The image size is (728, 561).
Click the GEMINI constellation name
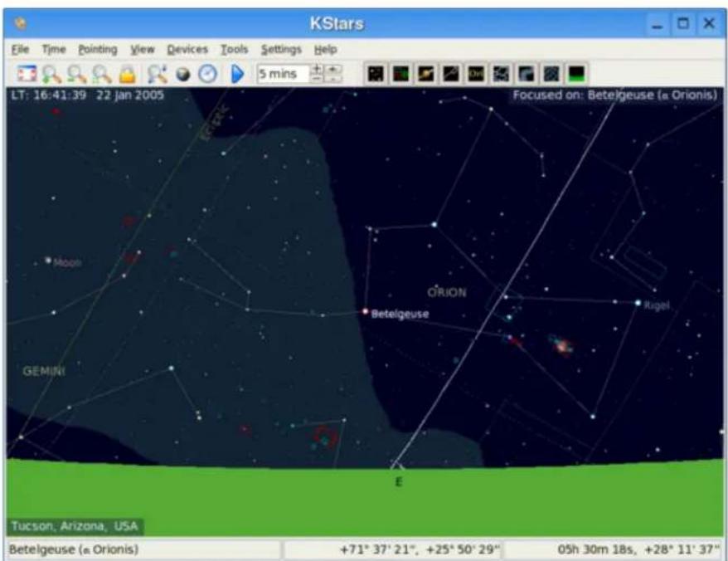pos(44,371)
